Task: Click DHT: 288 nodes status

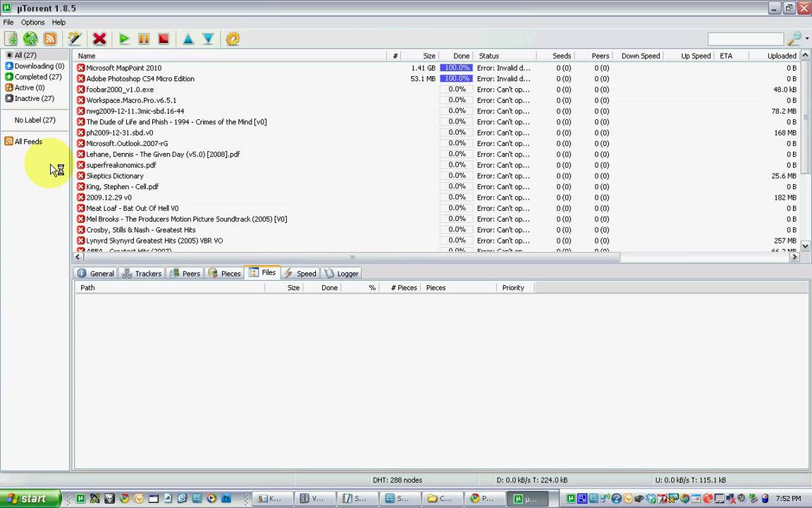Action: pos(398,480)
